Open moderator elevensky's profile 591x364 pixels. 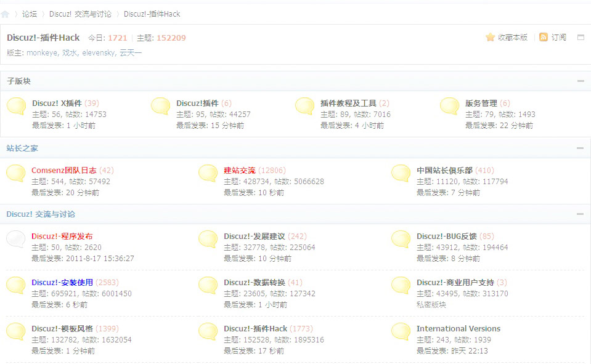99,53
